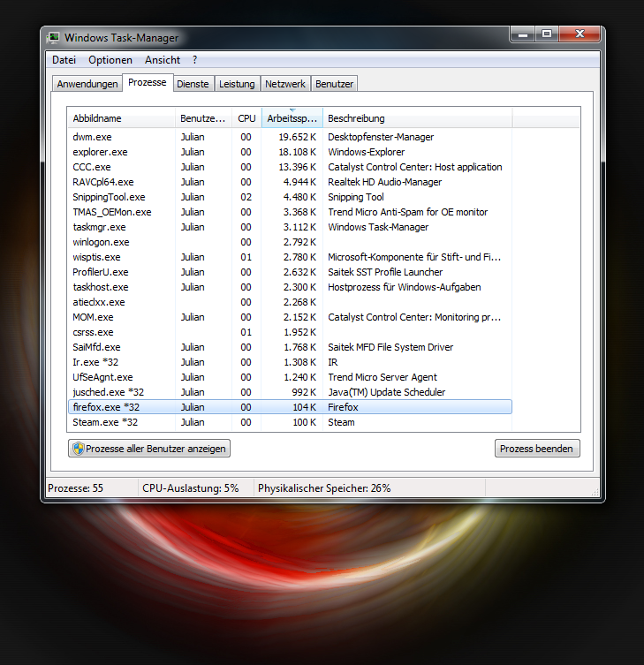
Task: Switch to the Leistung tab
Action: click(x=237, y=84)
